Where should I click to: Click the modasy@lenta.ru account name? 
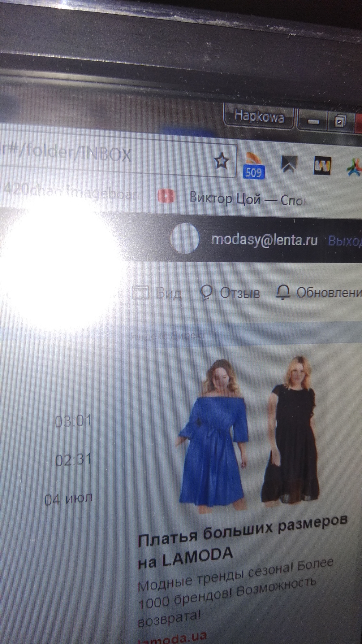264,240
